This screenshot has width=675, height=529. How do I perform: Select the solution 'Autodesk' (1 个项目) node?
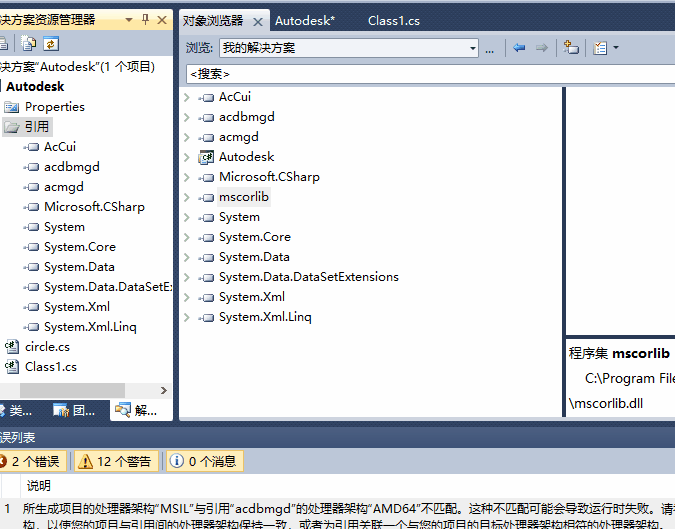click(77, 67)
